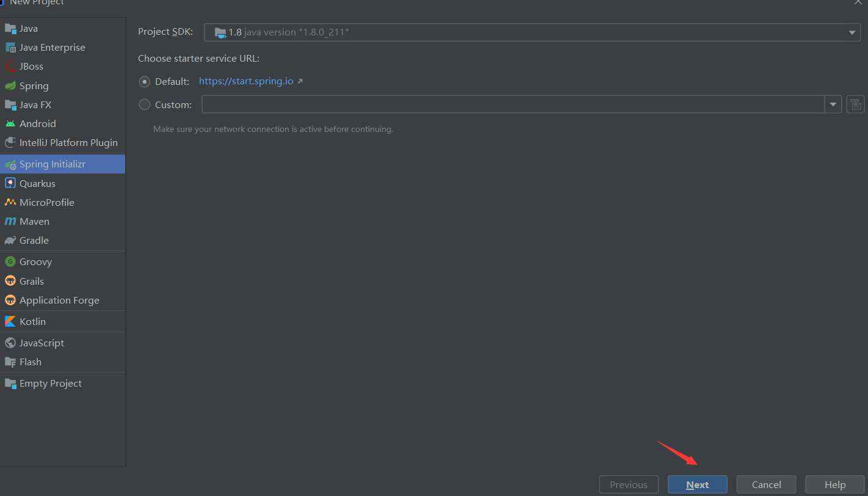868x496 pixels.
Task: Click the IntelliJ Platform Plugin icon
Action: 10,142
